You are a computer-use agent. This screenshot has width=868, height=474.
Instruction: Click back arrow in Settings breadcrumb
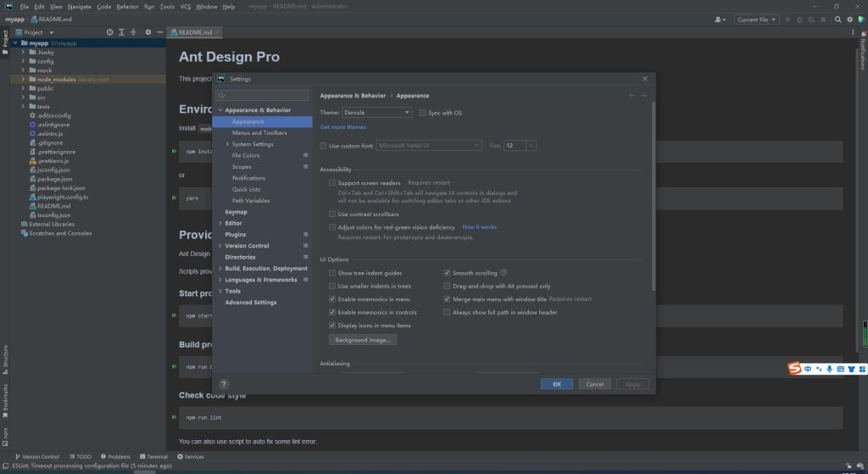pos(632,96)
